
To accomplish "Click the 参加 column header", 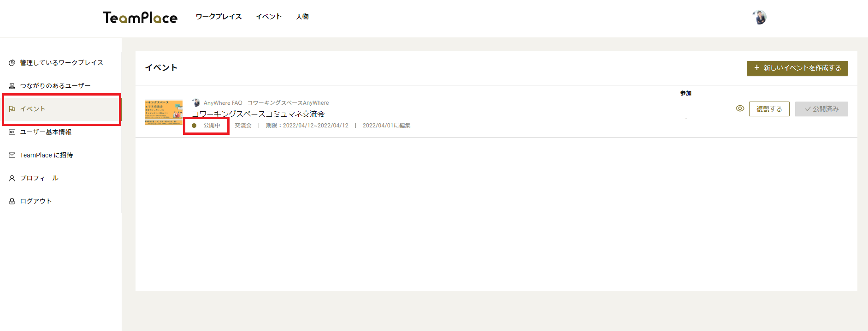I will pos(686,93).
